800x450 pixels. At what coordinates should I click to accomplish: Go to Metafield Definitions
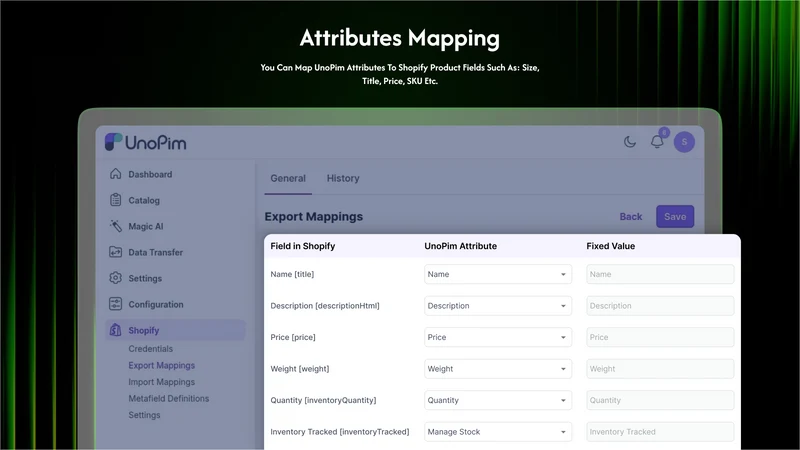tap(168, 398)
